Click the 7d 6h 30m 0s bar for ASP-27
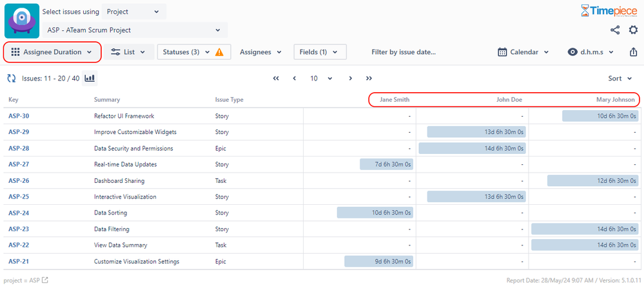 387,164
